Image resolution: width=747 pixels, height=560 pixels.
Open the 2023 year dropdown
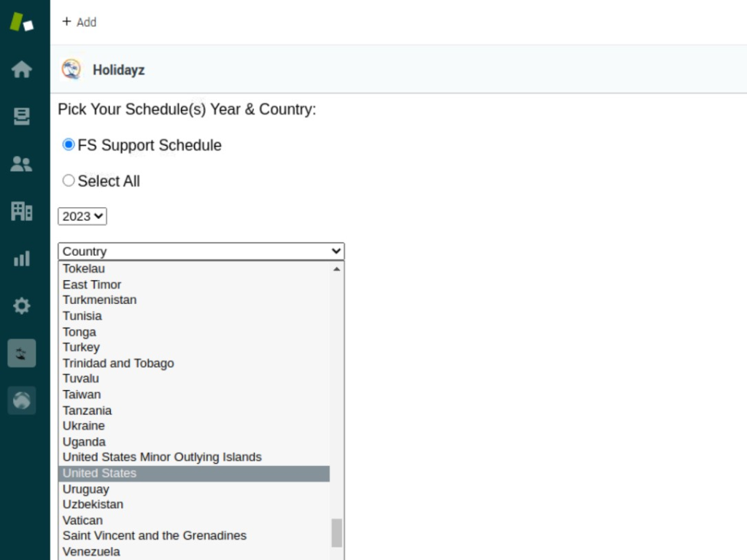click(x=82, y=216)
